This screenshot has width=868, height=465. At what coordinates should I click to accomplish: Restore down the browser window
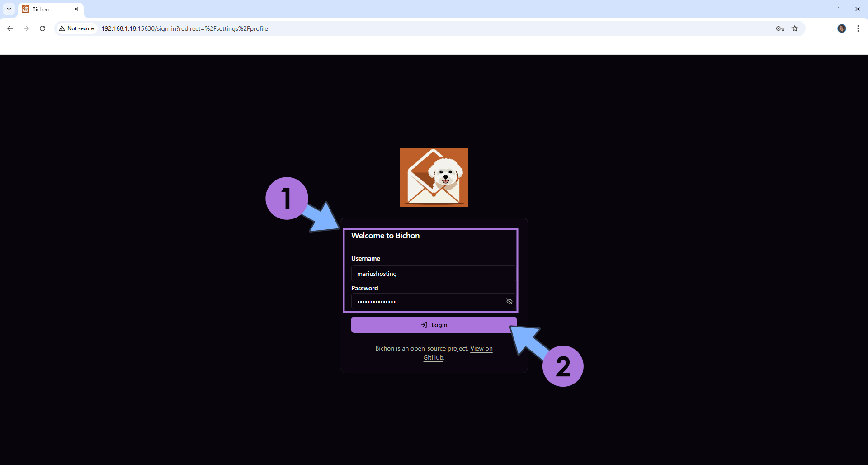tap(836, 9)
